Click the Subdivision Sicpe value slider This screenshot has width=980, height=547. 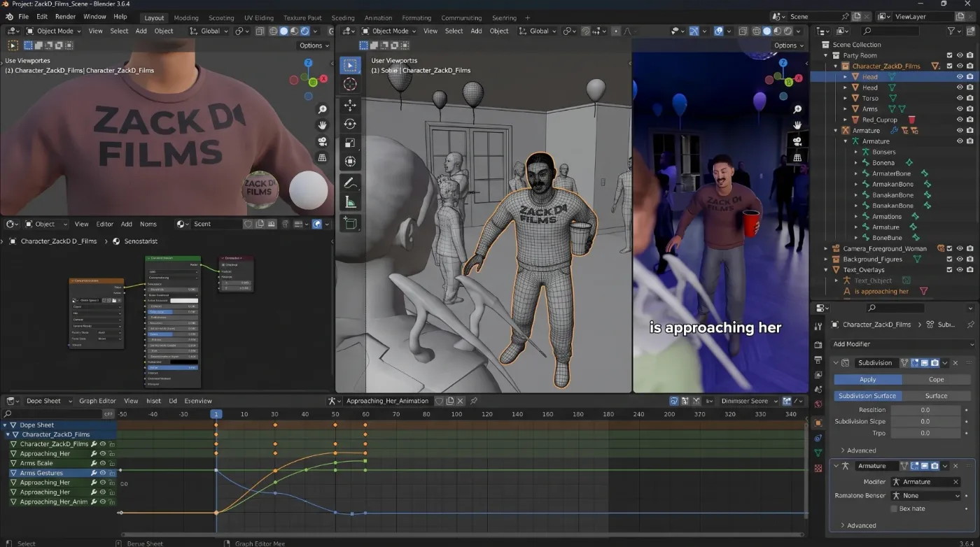coord(925,422)
